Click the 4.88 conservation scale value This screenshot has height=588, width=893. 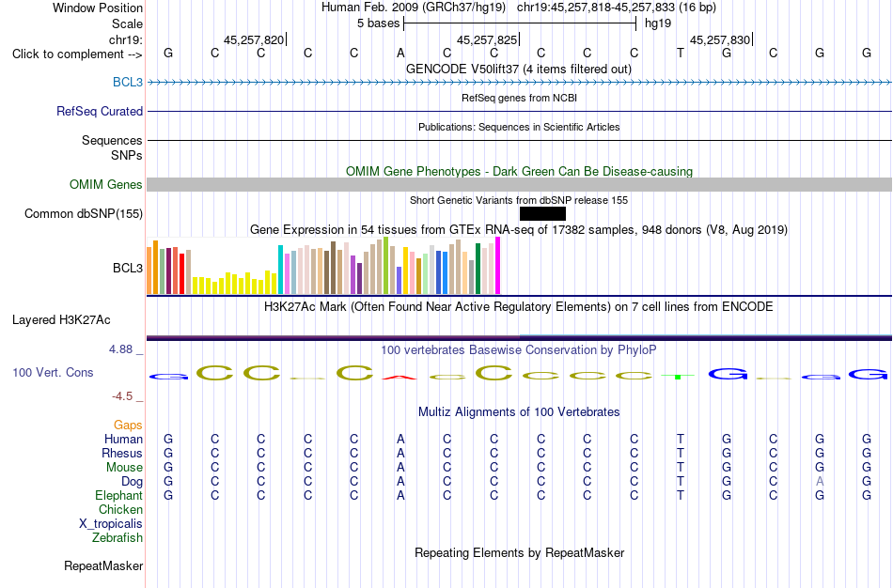click(121, 349)
